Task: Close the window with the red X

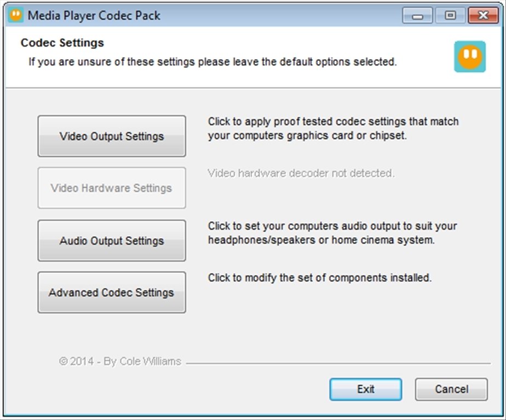Action: [x=482, y=15]
